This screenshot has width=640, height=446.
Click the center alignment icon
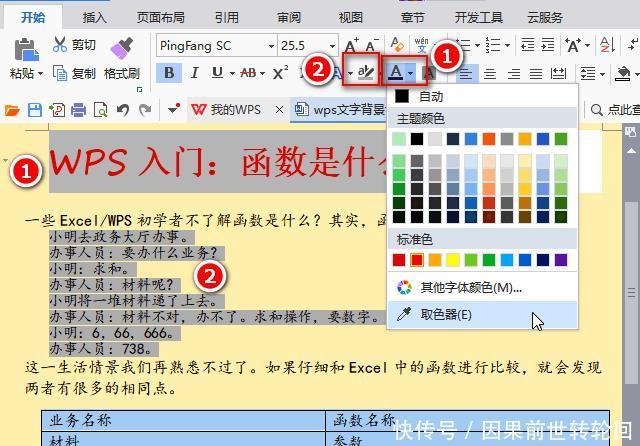(490, 74)
